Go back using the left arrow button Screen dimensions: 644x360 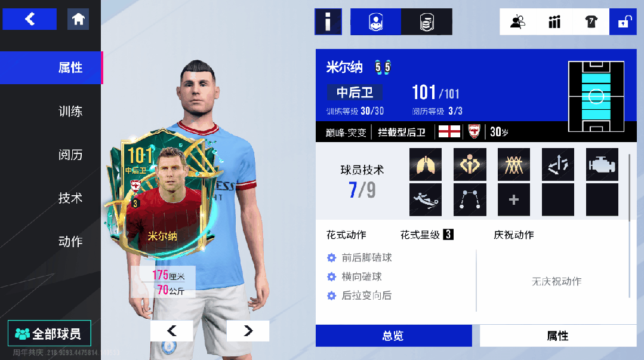pos(30,19)
